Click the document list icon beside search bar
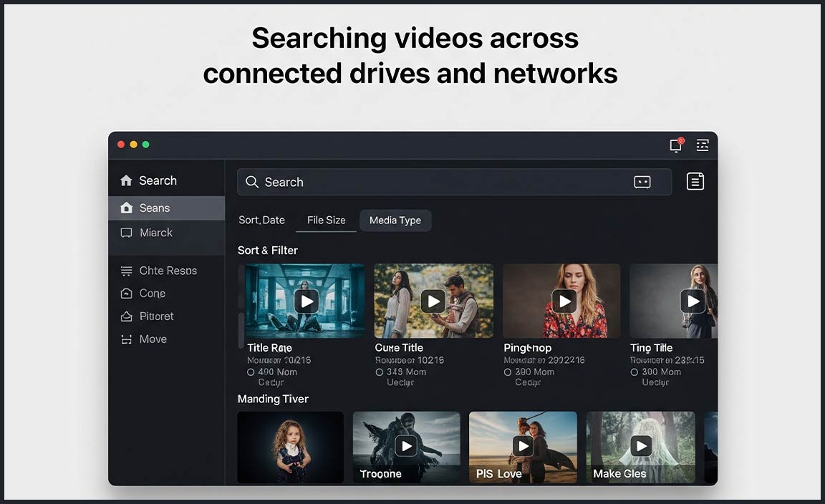The height and width of the screenshot is (504, 825). pos(695,182)
